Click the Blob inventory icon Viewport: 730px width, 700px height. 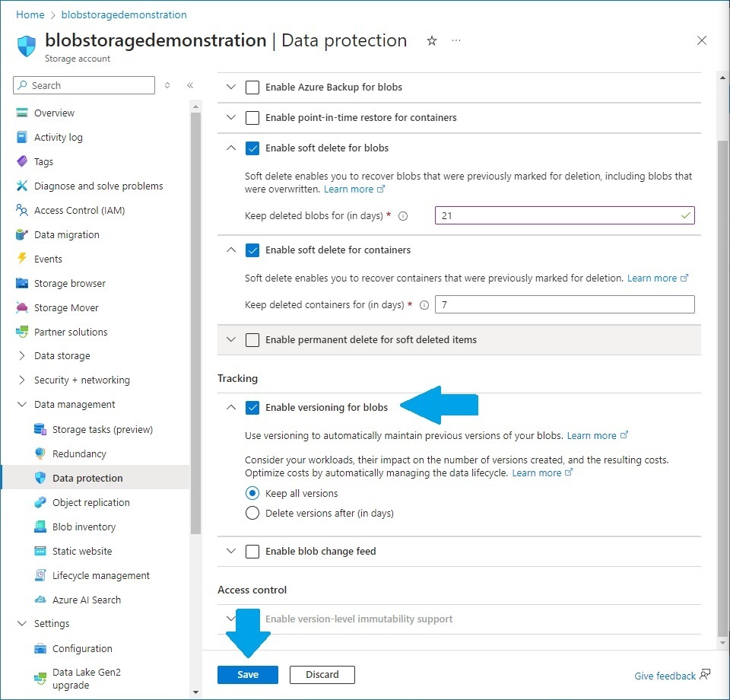pos(40,527)
